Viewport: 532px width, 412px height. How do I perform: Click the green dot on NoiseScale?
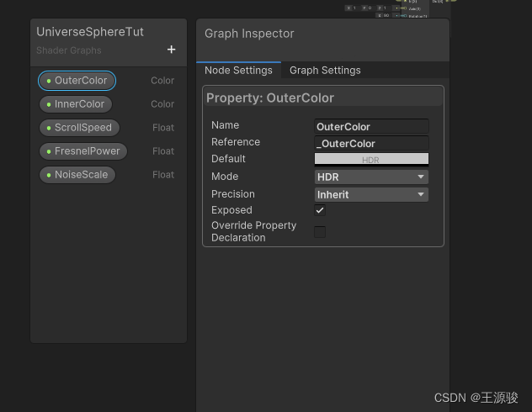[49, 175]
